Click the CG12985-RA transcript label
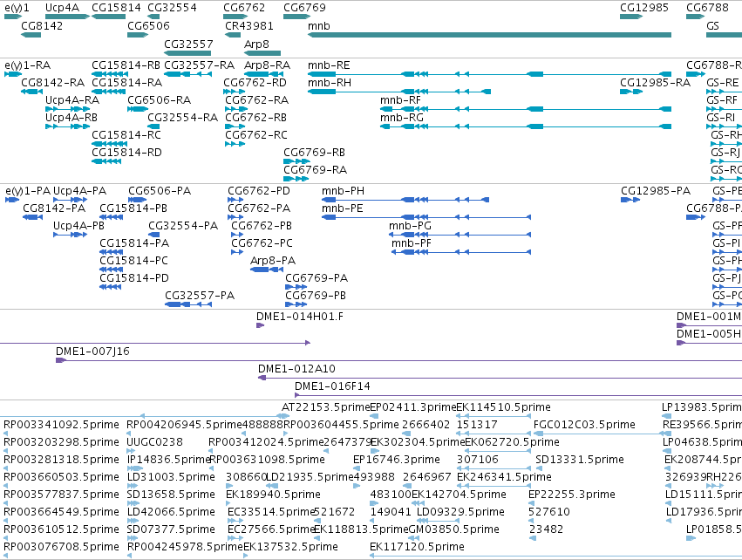This screenshot has width=742, height=560. point(656,83)
